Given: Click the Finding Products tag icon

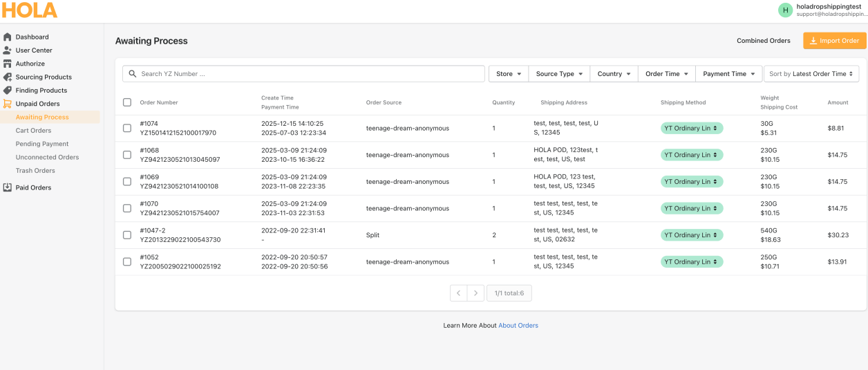Looking at the screenshot, I should [x=8, y=91].
